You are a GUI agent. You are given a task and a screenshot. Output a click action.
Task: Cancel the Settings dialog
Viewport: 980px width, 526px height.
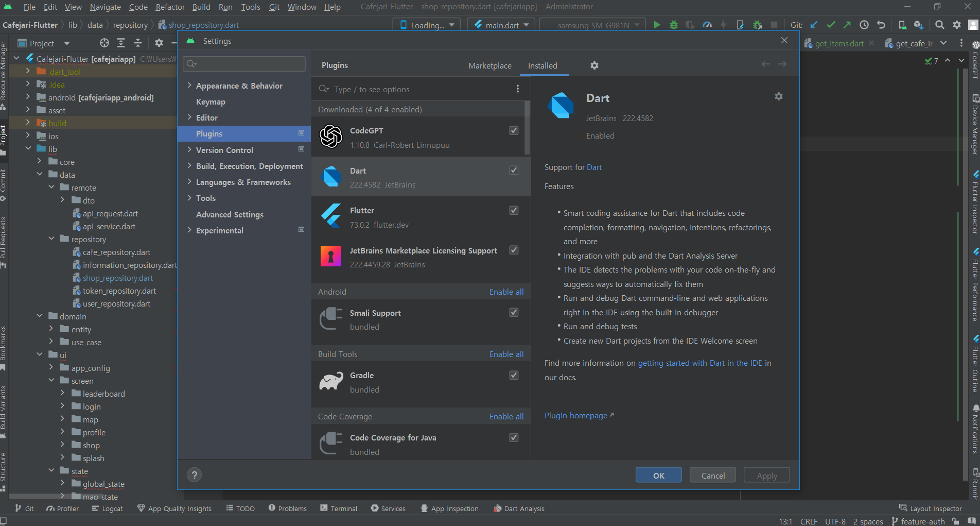pos(713,476)
